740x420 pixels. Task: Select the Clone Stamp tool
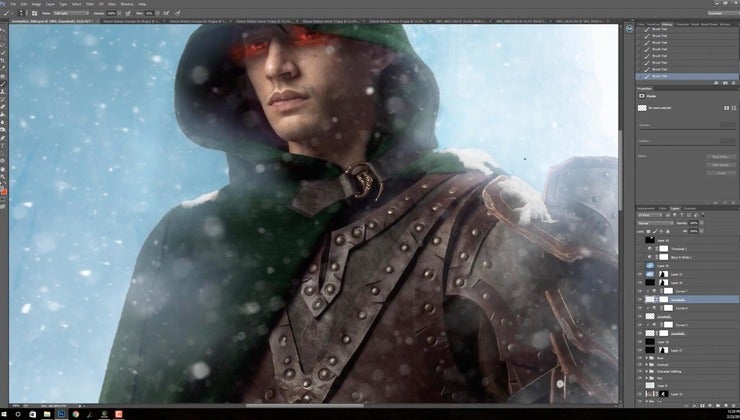click(4, 91)
